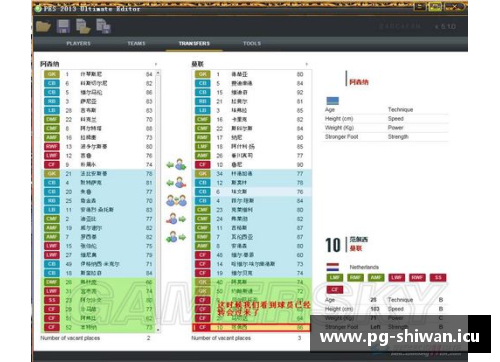Select right team AMF number 26 row

coord(252,155)
